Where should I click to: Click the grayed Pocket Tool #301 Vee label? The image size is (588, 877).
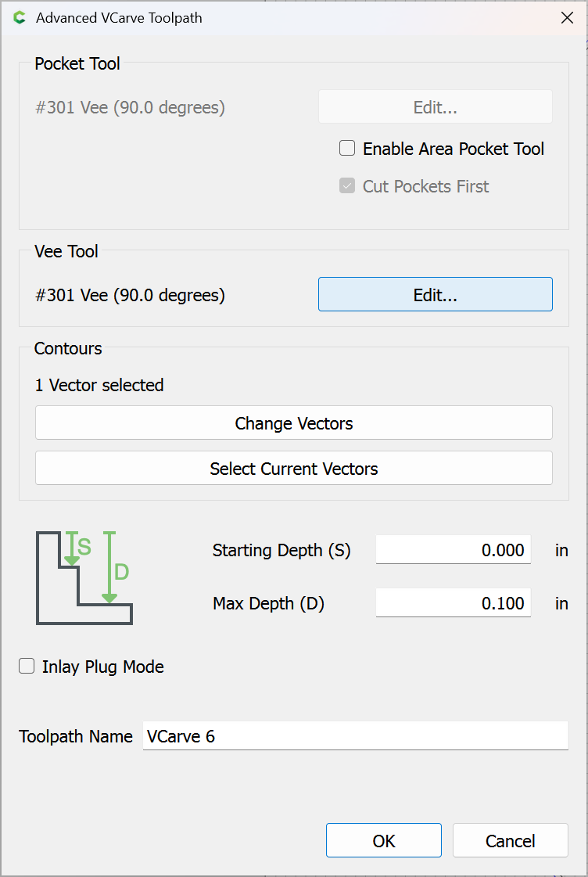(x=130, y=107)
